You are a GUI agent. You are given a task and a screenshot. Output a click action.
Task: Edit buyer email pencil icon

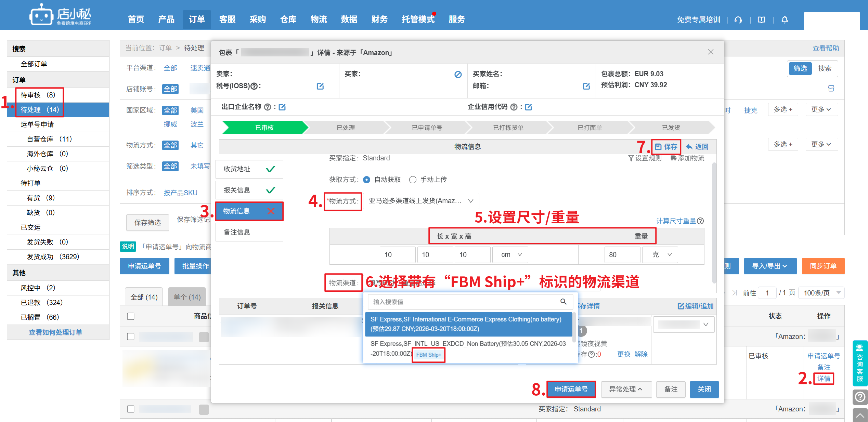(586, 86)
